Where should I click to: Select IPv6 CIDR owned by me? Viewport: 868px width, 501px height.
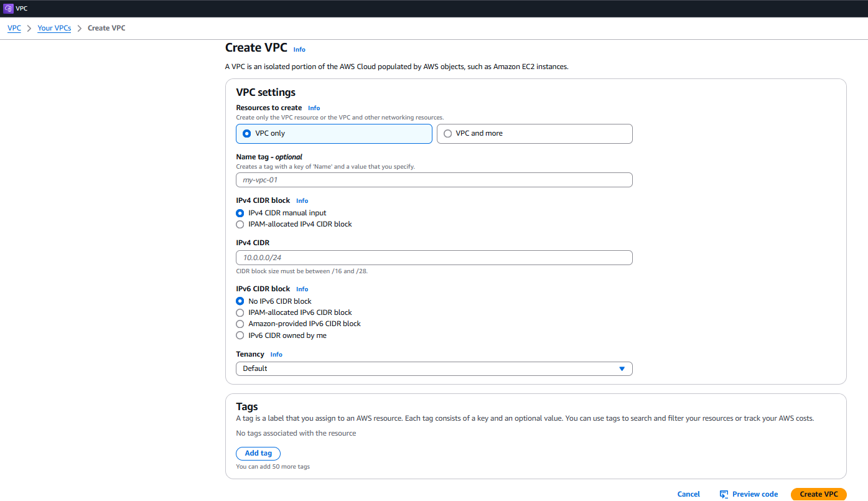(x=240, y=335)
